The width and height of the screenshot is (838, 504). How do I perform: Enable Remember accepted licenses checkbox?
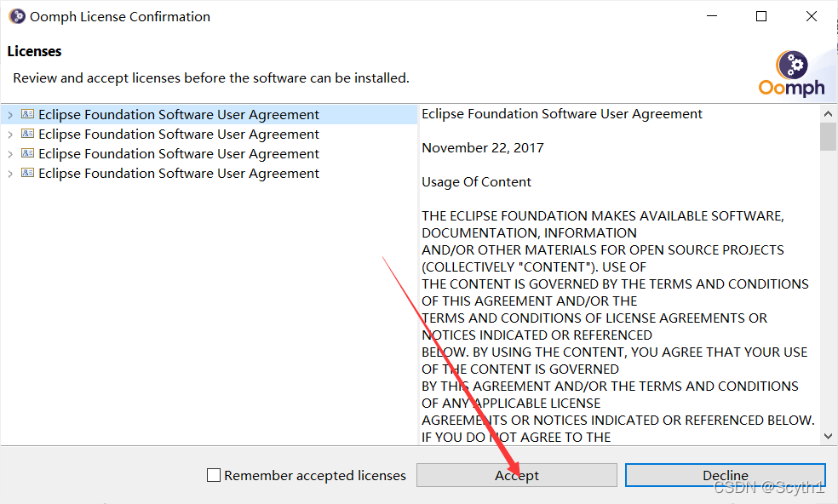point(214,475)
